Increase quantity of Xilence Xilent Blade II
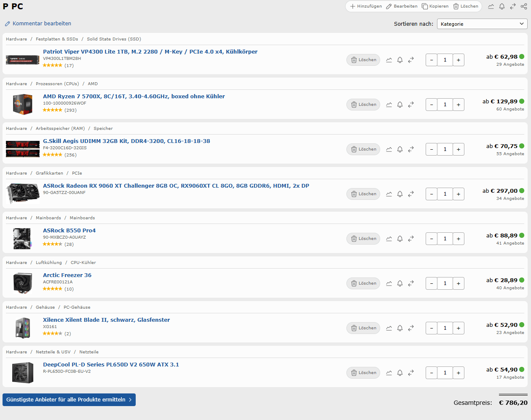This screenshot has width=531, height=420. (459, 328)
